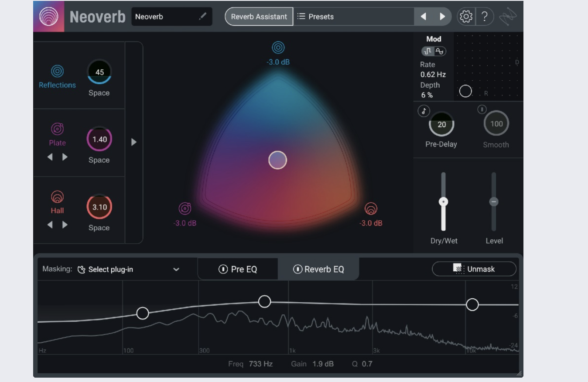The width and height of the screenshot is (588, 382).
Task: Select the Hall reverb icon
Action: click(57, 196)
